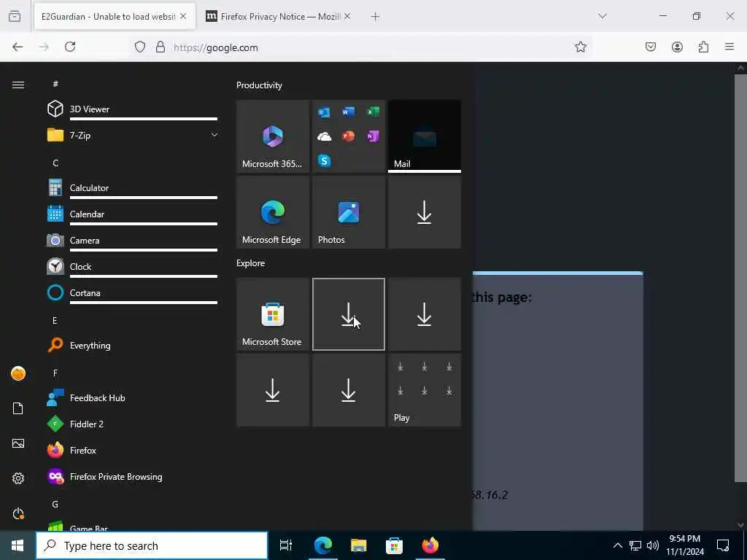
Task: Click the Windows Start button
Action: point(18,545)
